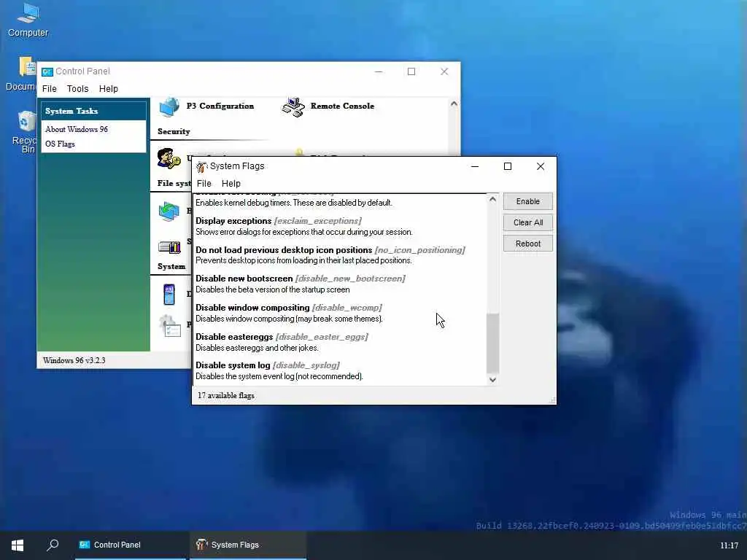This screenshot has width=747, height=560.
Task: Click the user with key Security icon
Action: pos(169,159)
